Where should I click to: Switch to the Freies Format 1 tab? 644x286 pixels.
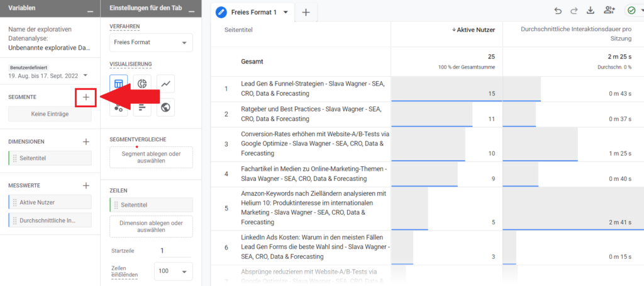pos(252,13)
